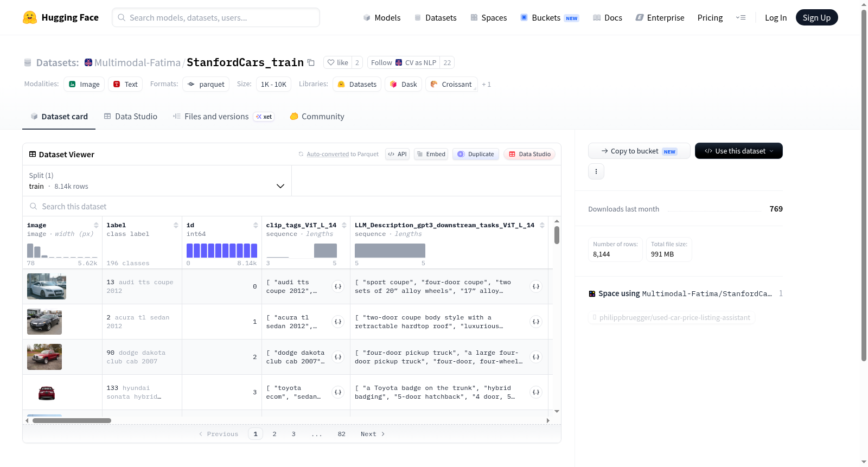Open the navbar extra menu icon
Viewport: 868px width, 467px height.
click(741, 17)
